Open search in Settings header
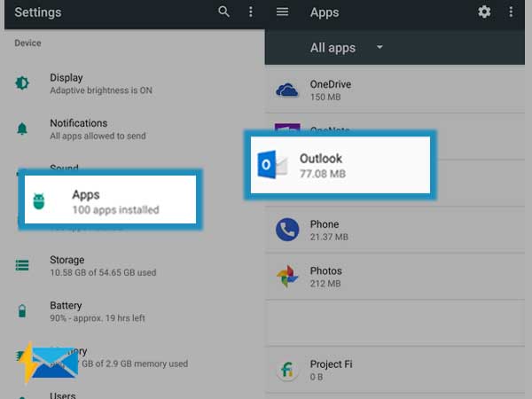The width and height of the screenshot is (532, 399). (223, 12)
